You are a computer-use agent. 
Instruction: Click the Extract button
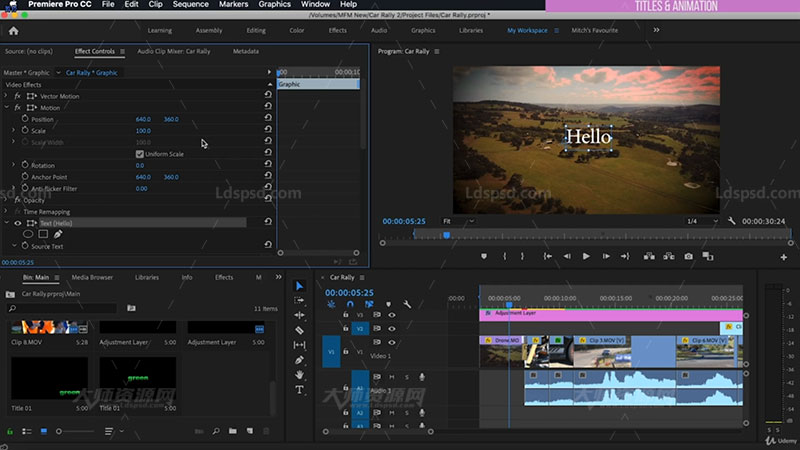669,256
